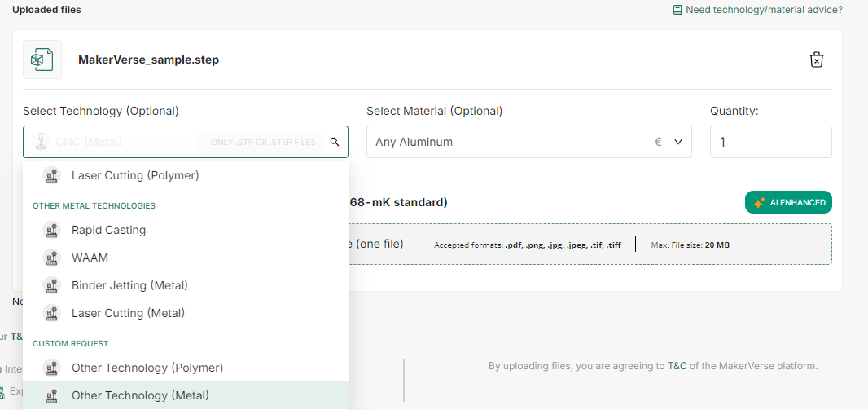Click the trash icon to delete uploaded file
The image size is (868, 410).
coord(817,60)
